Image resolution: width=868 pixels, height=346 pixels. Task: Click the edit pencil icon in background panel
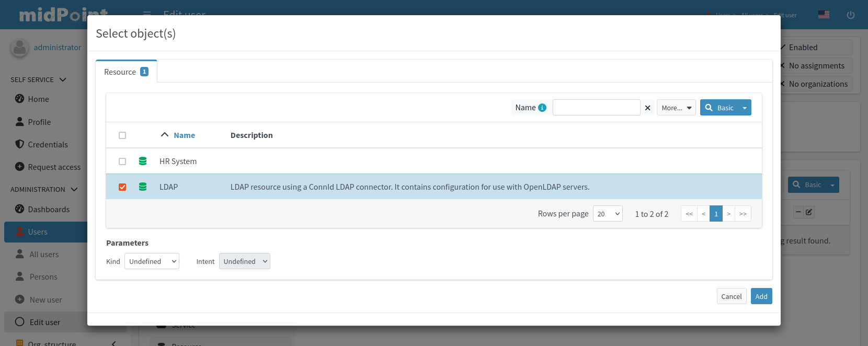pos(809,212)
